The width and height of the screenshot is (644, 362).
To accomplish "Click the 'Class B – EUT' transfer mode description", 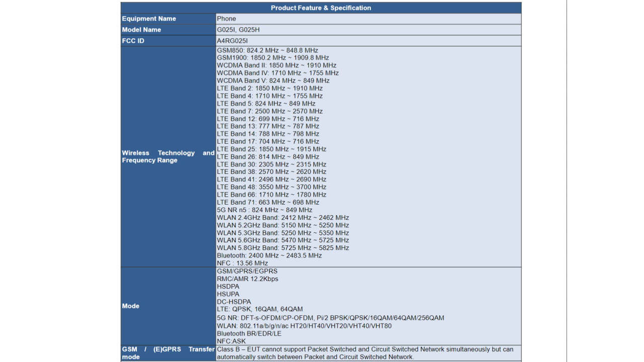I will pyautogui.click(x=365, y=353).
